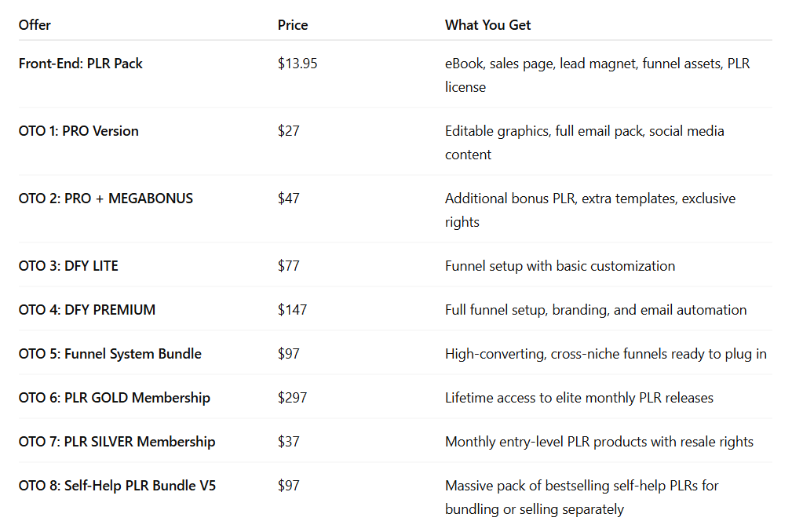Image resolution: width=792 pixels, height=532 pixels.
Task: Click the $297 price value
Action: point(292,398)
